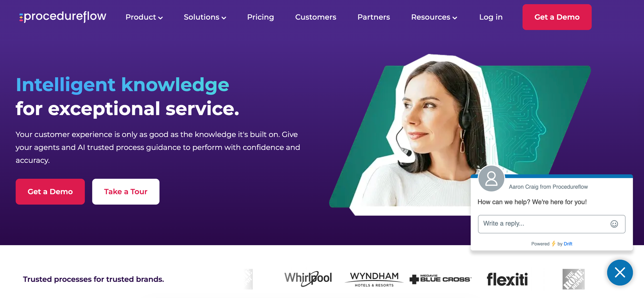Click the Take a Tour button
Screen dimensions: 644x298
[126, 192]
